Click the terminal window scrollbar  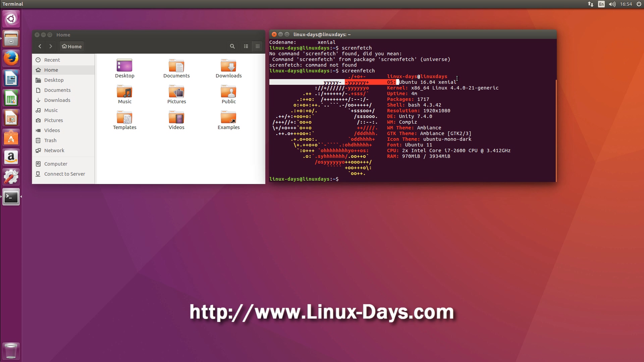coord(556,131)
